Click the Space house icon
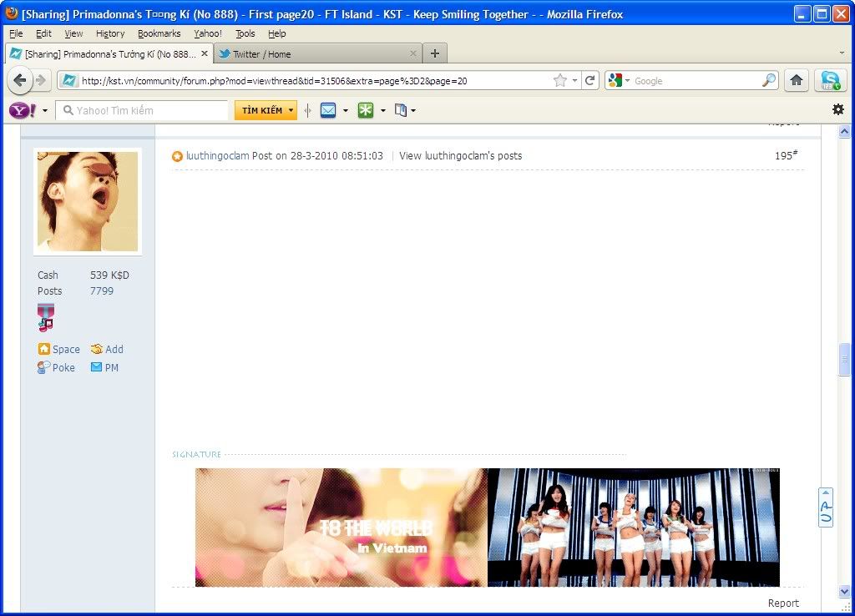Image resolution: width=855 pixels, height=616 pixels. (x=43, y=349)
